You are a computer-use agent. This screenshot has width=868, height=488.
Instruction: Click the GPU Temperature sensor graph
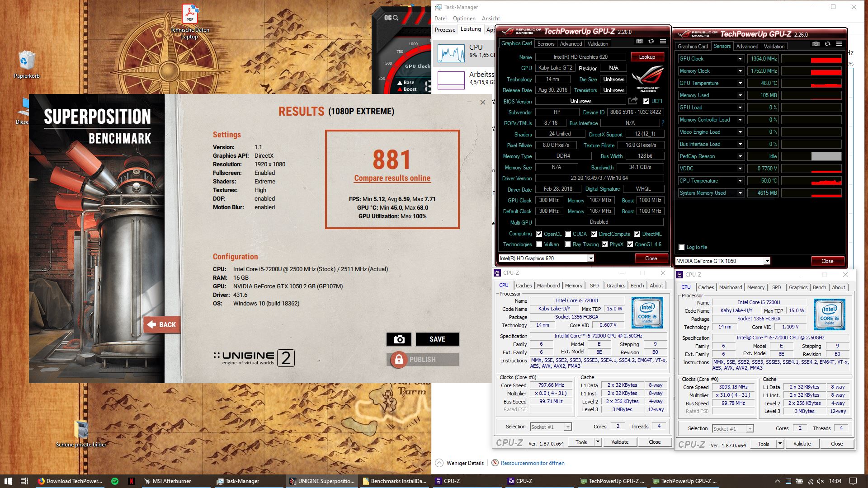(811, 83)
